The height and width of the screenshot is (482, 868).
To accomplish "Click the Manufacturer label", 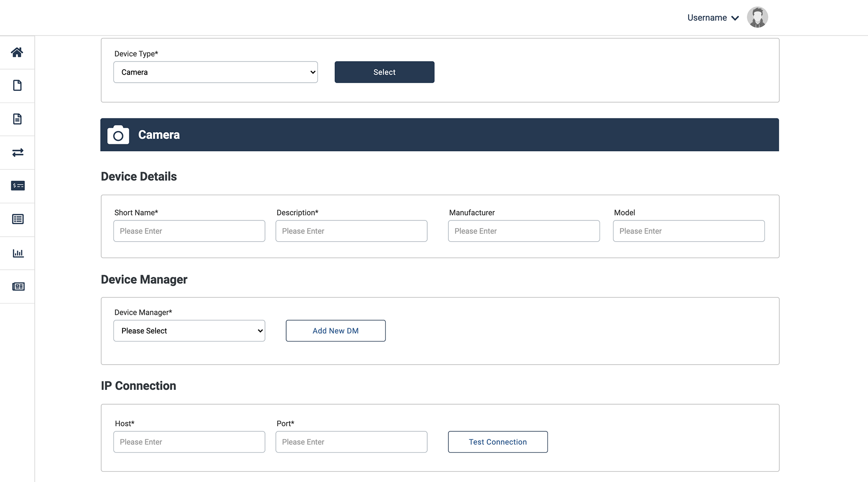I will [472, 213].
